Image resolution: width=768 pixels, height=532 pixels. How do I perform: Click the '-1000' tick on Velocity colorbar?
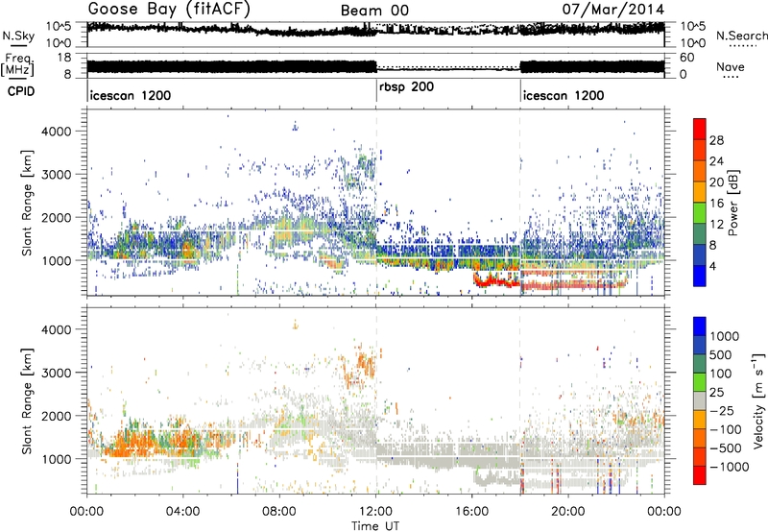730,467
